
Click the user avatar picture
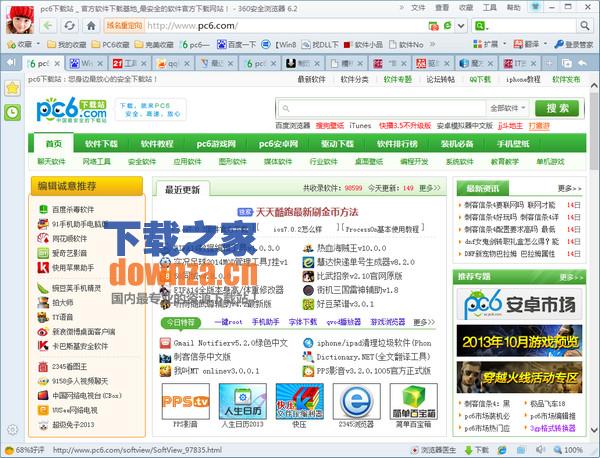(x=20, y=20)
